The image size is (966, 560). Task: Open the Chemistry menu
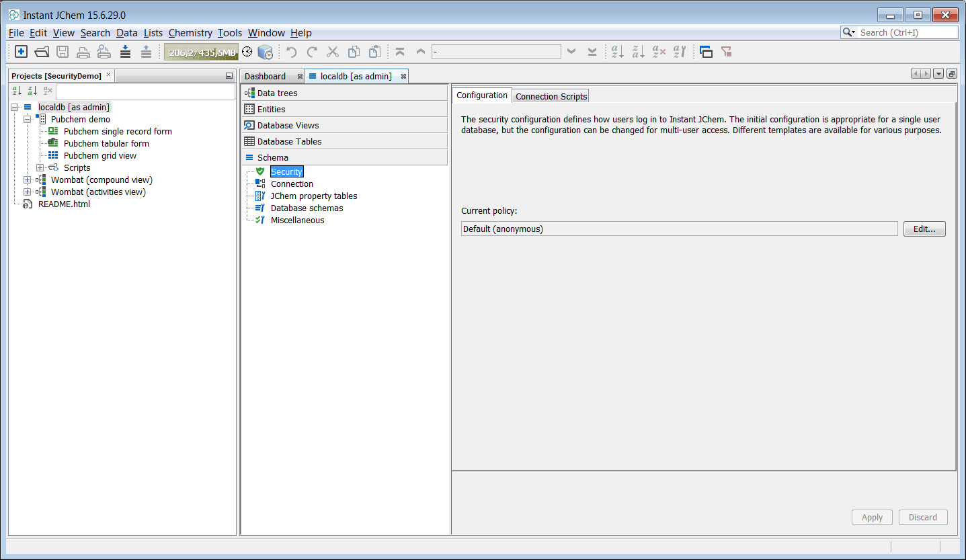click(x=190, y=33)
